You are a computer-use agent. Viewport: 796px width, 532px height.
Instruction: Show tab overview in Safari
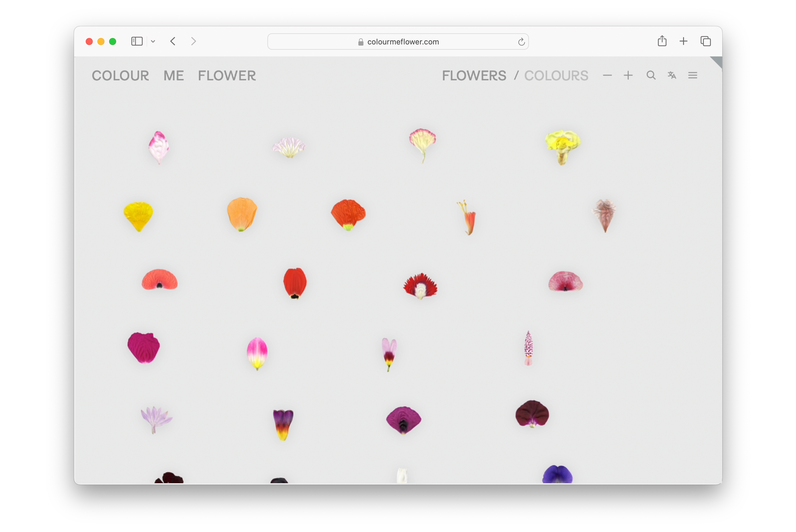pos(705,42)
